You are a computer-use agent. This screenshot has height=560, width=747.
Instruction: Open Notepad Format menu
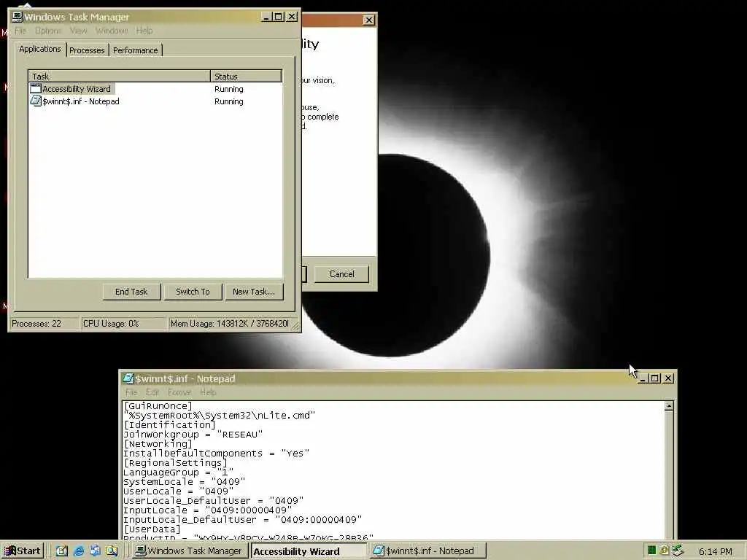(179, 392)
